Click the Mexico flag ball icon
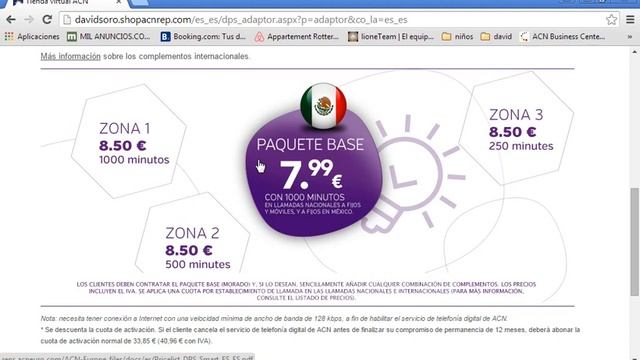This screenshot has height=360, width=640. coord(323,106)
